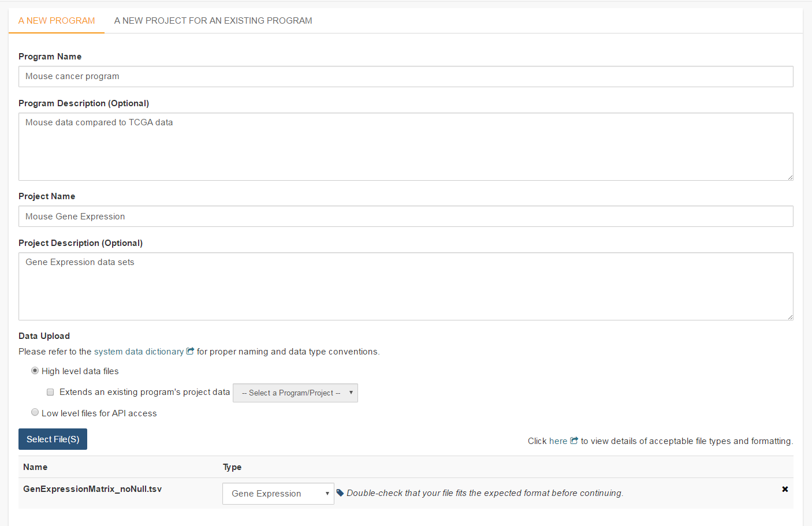812x526 pixels.
Task: Click the Program Description text area
Action: (x=405, y=147)
